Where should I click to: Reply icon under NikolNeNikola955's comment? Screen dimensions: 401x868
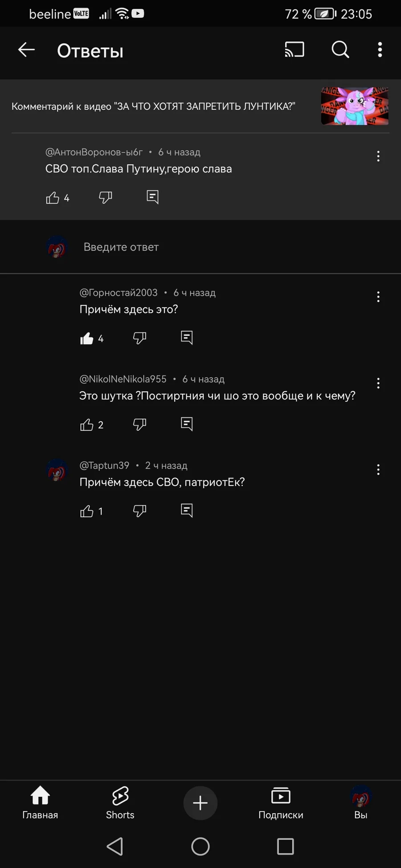(x=187, y=424)
